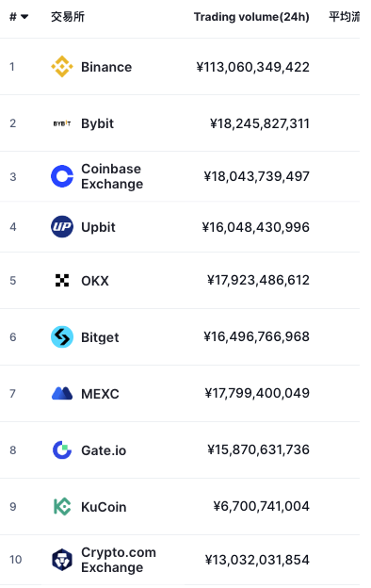Select OKX trading volume ¥17,923,486,612
Screen dimensions: 371x588
[258, 280]
